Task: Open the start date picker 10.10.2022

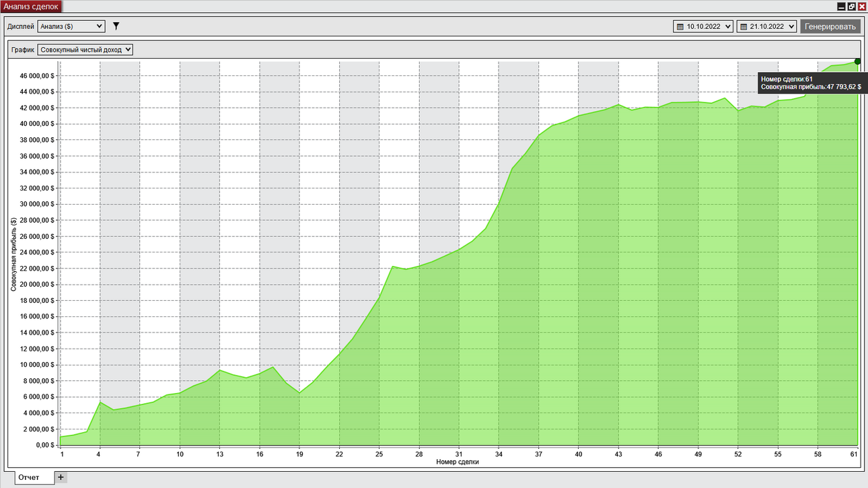Action: click(x=703, y=26)
